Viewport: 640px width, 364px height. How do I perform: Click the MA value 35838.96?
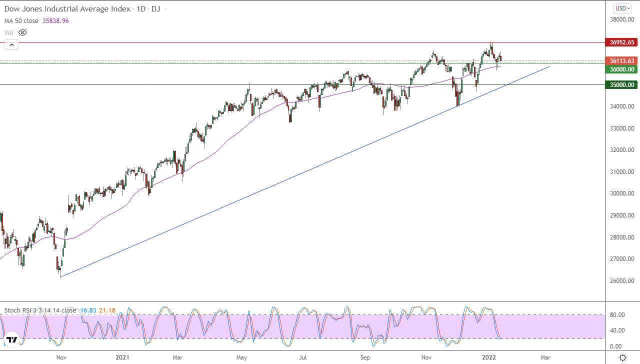pyautogui.click(x=56, y=21)
